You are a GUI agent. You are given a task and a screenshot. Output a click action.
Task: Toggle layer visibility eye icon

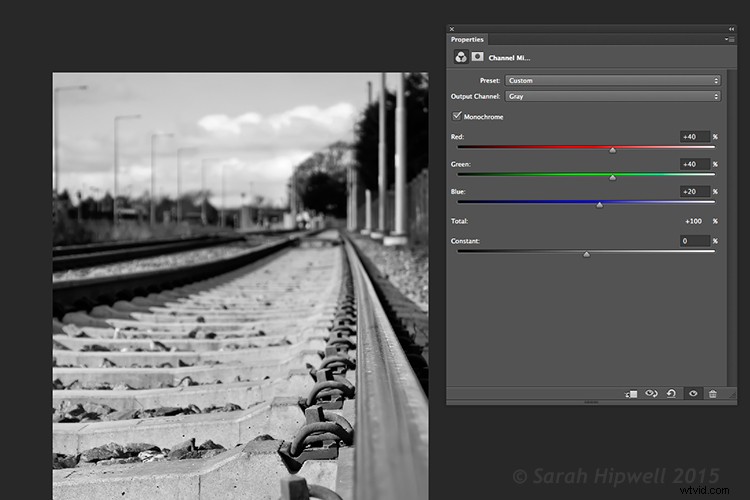[x=693, y=393]
